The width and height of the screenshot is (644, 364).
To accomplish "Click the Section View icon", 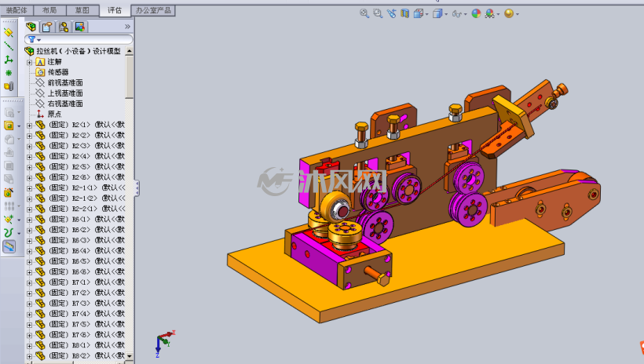I will click(x=405, y=13).
